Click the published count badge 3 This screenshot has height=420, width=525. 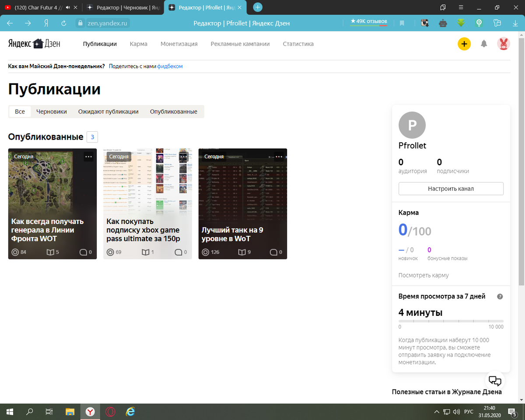92,137
